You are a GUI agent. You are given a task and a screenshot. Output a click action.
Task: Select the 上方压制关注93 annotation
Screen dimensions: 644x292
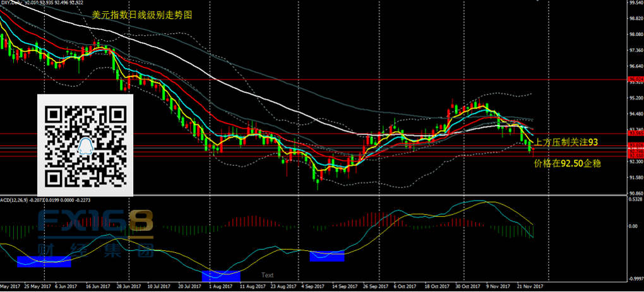[x=566, y=143]
